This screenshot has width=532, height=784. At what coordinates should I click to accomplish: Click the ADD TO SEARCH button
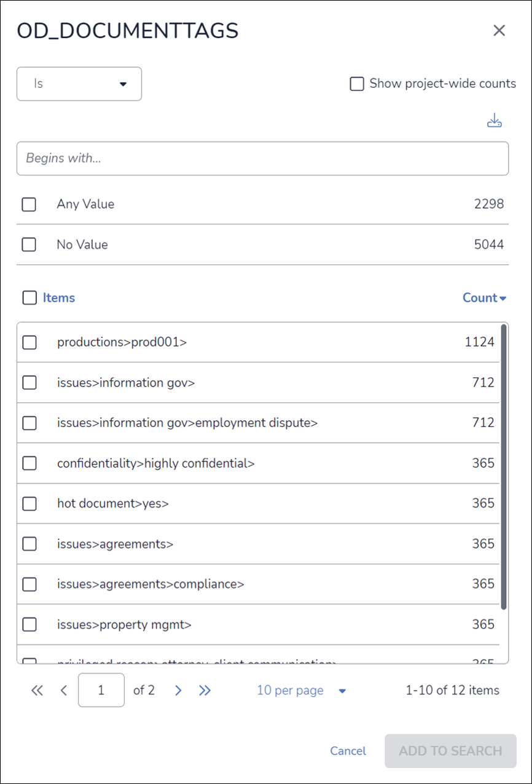click(450, 751)
